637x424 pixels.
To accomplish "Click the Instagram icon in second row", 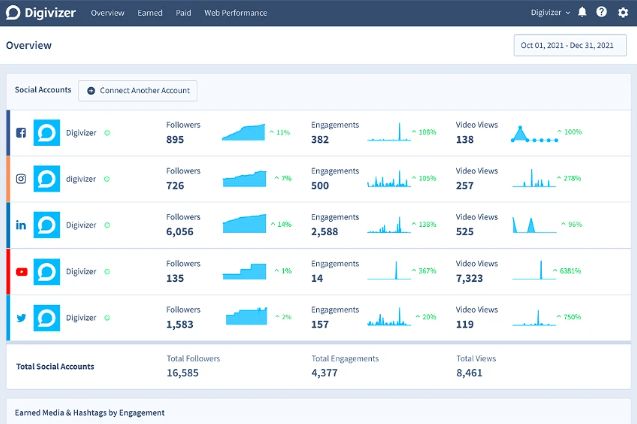I will click(20, 179).
